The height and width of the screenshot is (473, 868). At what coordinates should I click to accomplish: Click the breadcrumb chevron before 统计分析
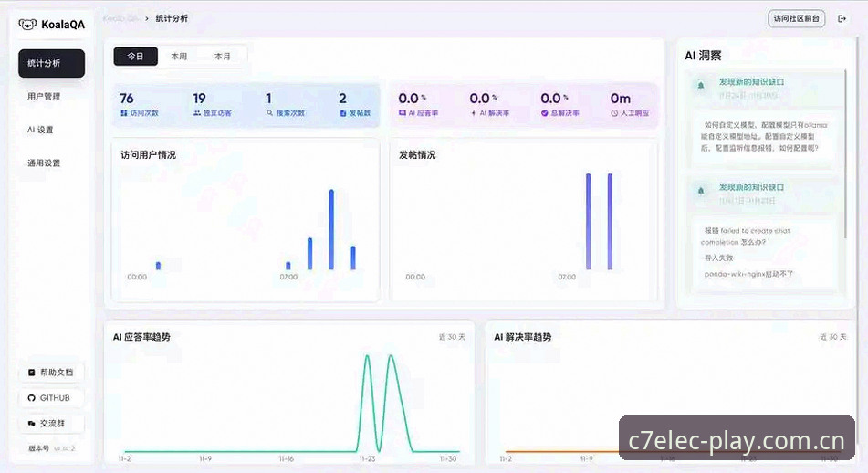point(147,18)
